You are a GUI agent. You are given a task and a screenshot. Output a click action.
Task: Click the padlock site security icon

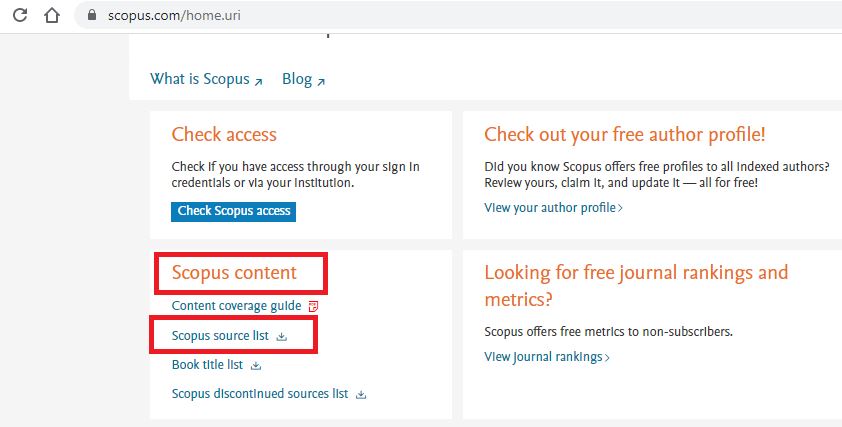pos(92,16)
